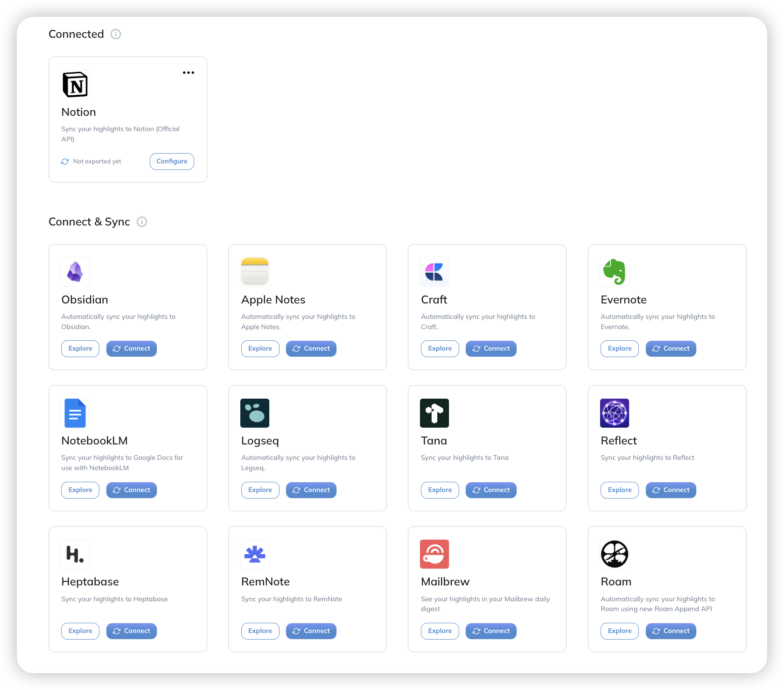Click the RemNote app icon
Screen dimensions: 784x690
pyautogui.click(x=255, y=554)
